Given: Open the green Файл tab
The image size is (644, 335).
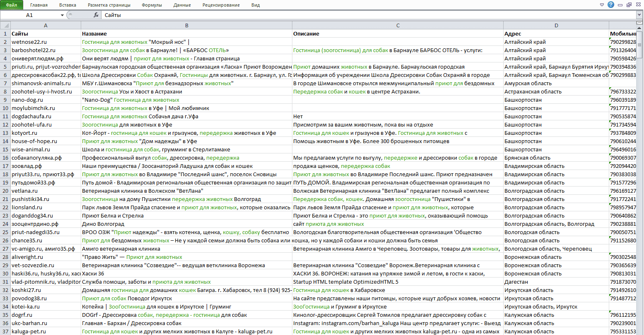Looking at the screenshot, I should [12, 5].
